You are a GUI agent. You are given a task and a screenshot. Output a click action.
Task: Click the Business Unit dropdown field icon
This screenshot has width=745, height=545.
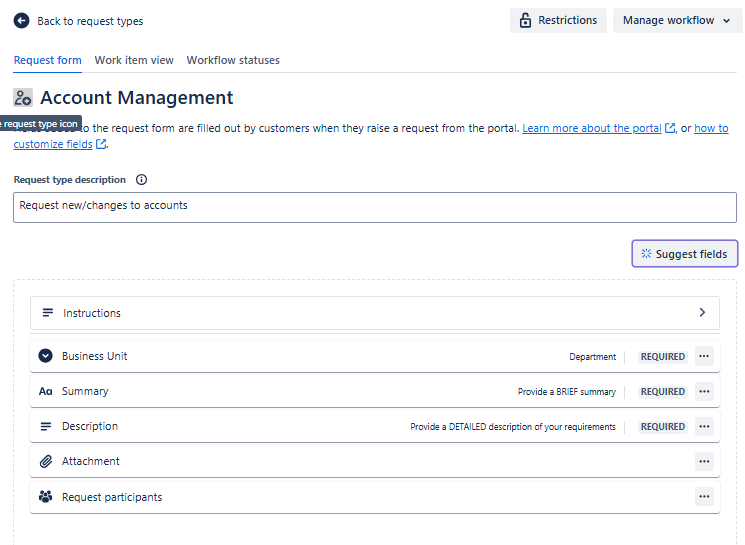pyautogui.click(x=46, y=356)
